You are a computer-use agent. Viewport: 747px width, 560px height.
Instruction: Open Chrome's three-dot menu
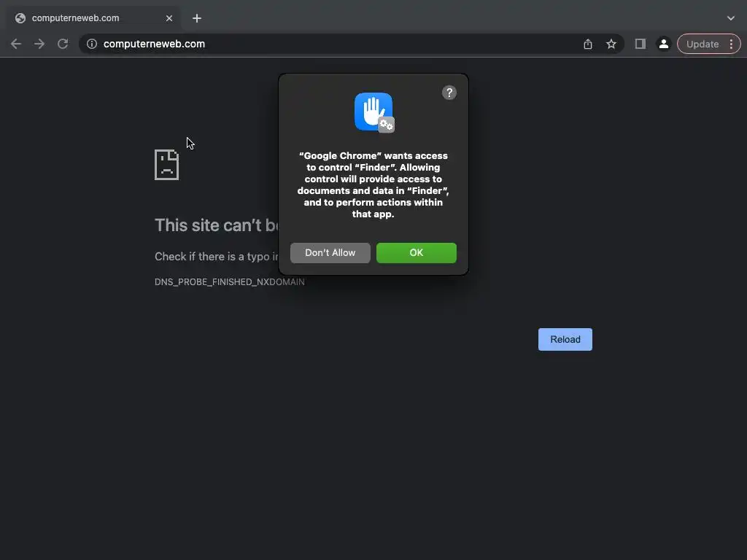(x=731, y=44)
